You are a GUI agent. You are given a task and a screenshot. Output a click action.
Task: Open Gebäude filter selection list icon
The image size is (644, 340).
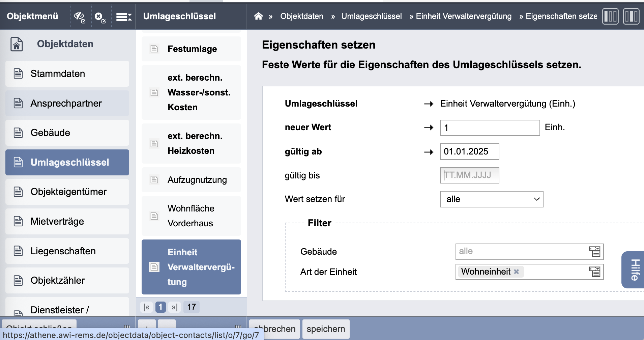594,251
